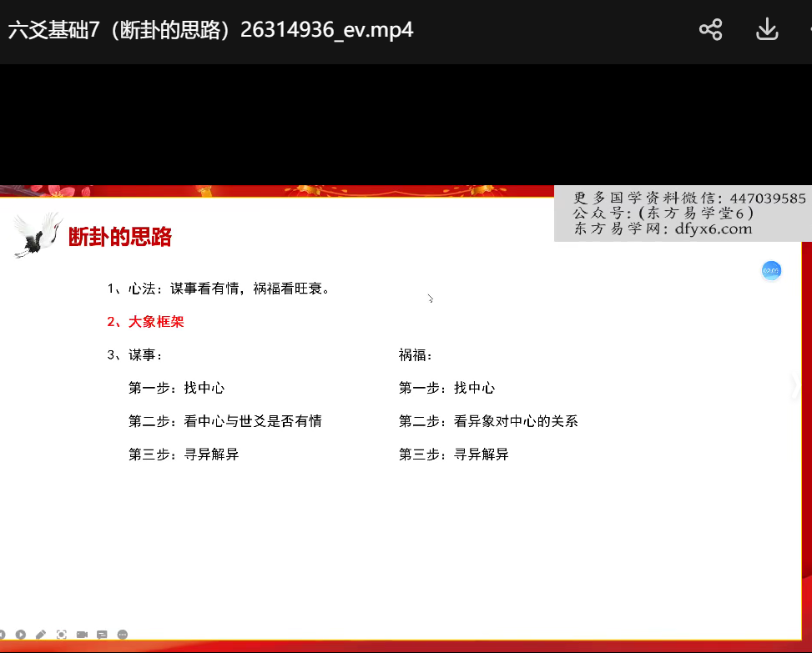Advance with the right chevron arrow
This screenshot has height=653, width=812.
pos(793,384)
